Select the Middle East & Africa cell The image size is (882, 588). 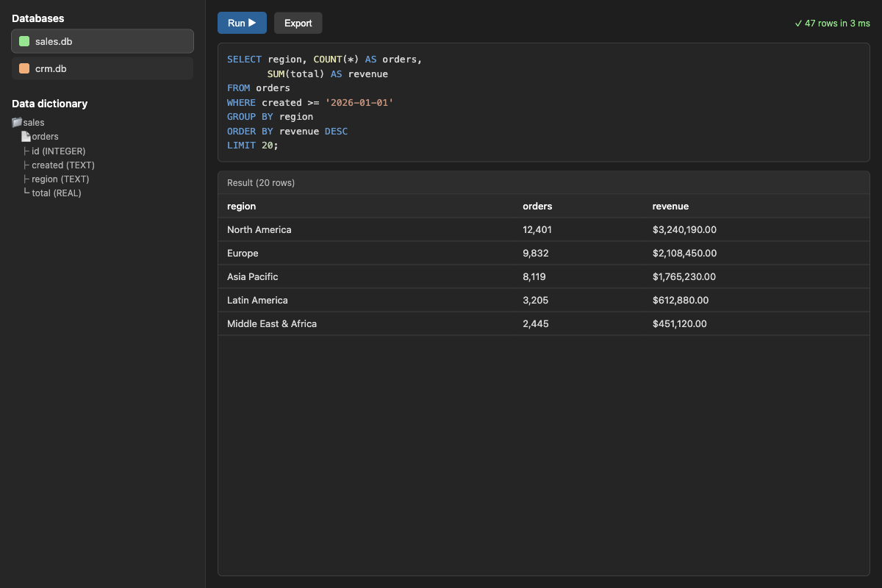pyautogui.click(x=272, y=323)
